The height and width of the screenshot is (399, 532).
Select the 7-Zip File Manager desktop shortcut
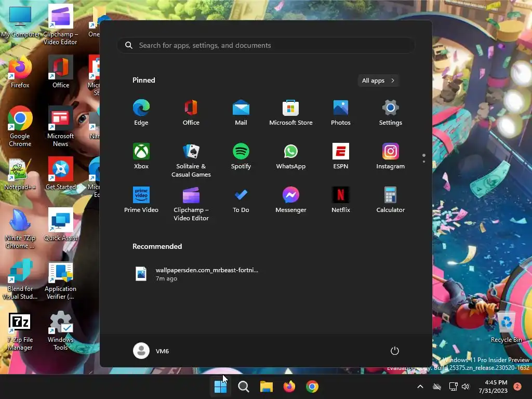[x=20, y=331]
